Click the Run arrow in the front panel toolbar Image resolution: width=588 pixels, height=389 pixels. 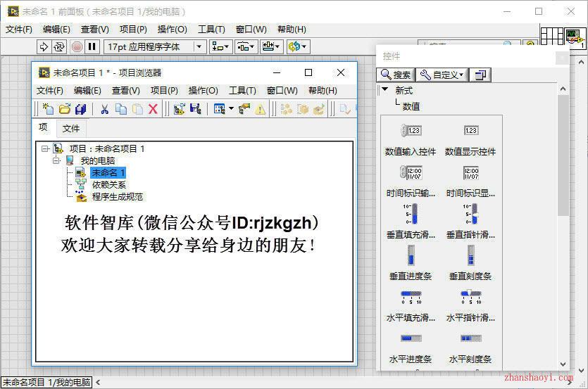tap(44, 47)
